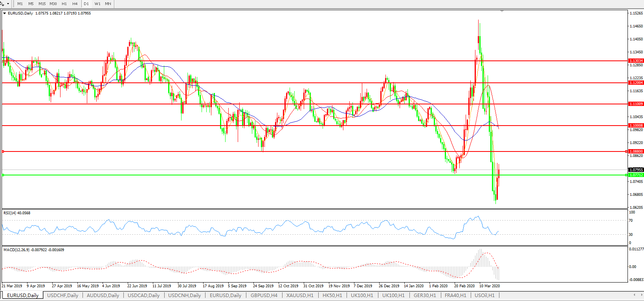Switch to the W1 weekly timeframe

97,4
